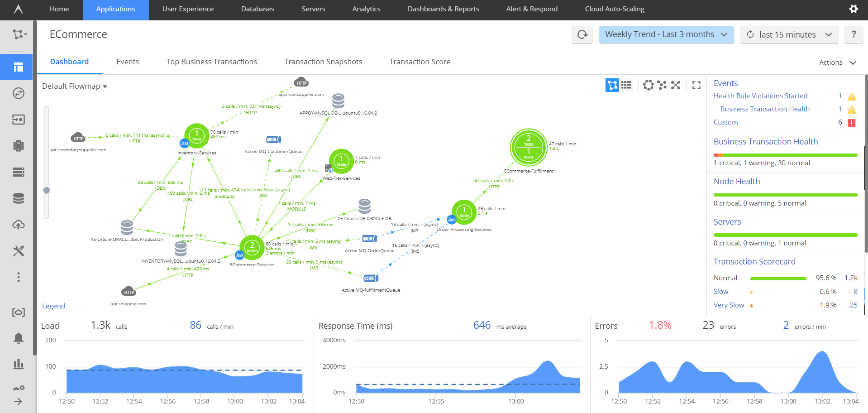Open the Transaction Snapshots tab

tap(323, 62)
